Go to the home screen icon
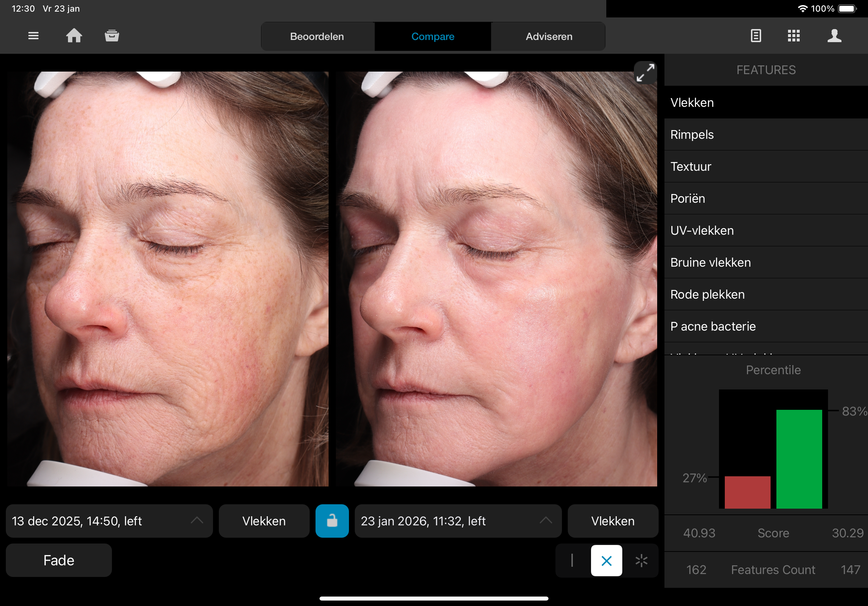Screen dimensions: 868x606 coord(74,36)
